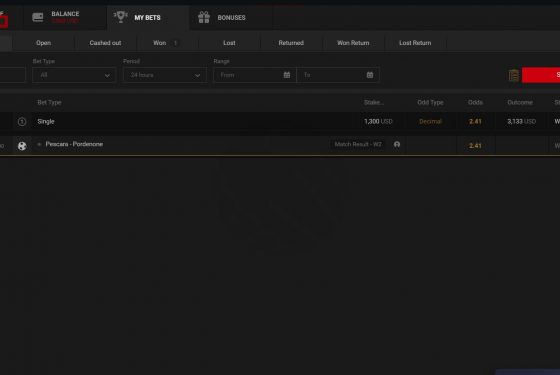The height and width of the screenshot is (375, 560).
Task: Click the round icon next to Match Result - W2
Action: pos(397,144)
